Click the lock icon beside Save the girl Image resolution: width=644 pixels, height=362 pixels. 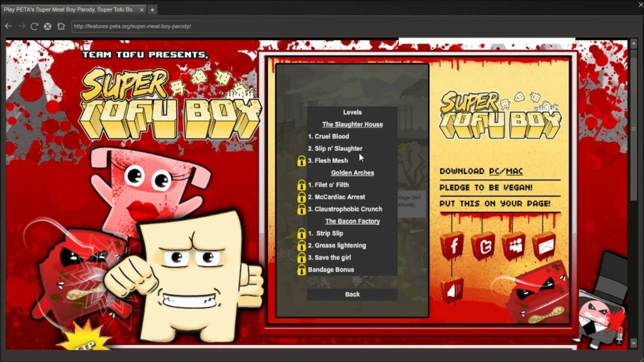[x=301, y=258]
